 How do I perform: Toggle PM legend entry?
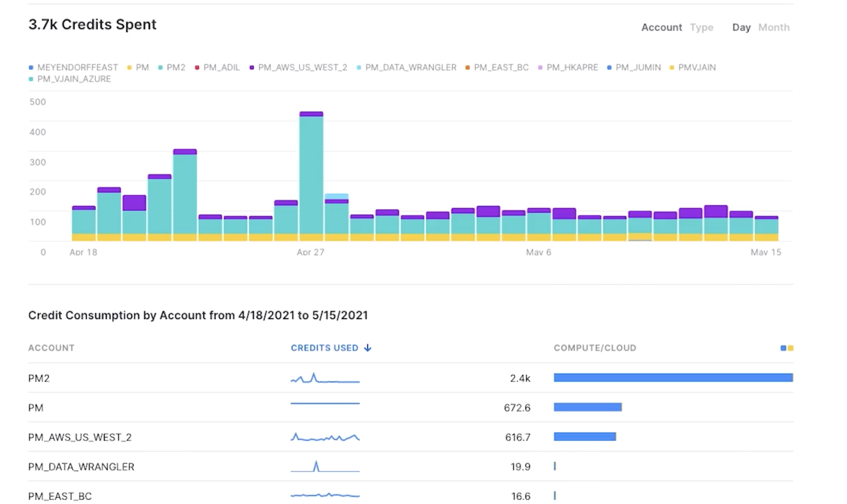point(138,67)
